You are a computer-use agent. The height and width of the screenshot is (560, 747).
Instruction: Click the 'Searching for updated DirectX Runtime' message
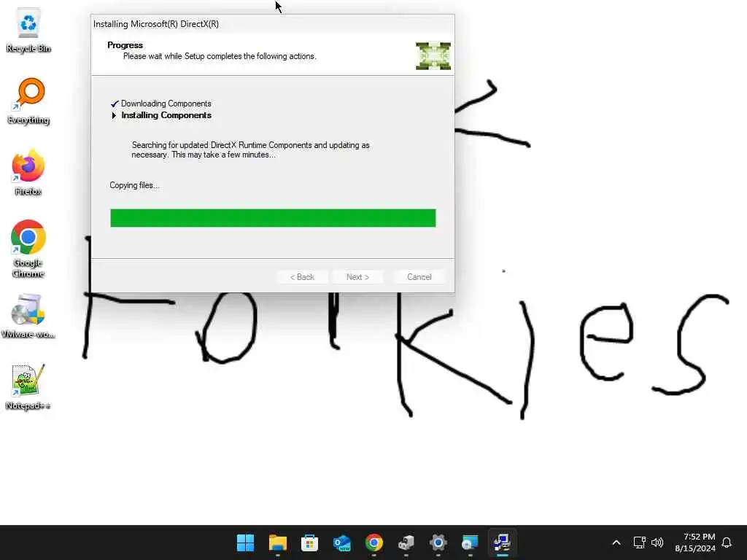[x=251, y=149]
